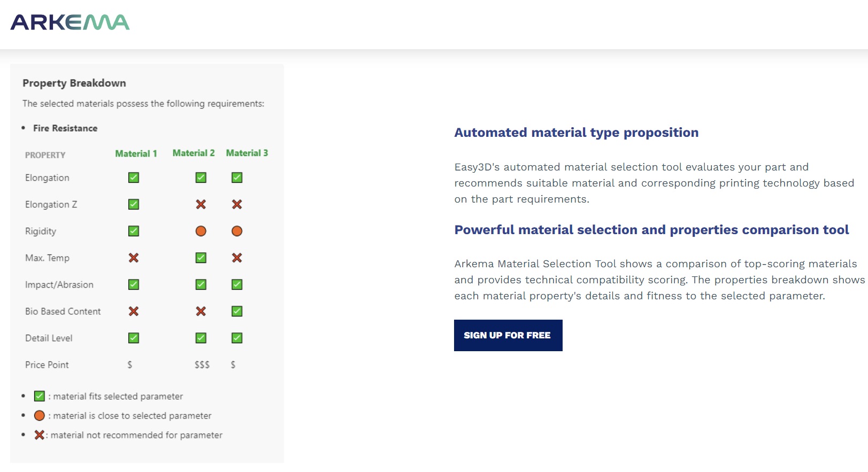Click Material 2 price point $$$
The image size is (868, 472).
click(202, 365)
